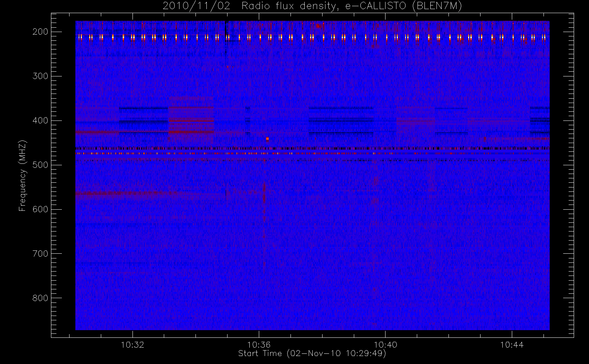Click the "Frequency (MHZ)" axis label

pyautogui.click(x=23, y=175)
